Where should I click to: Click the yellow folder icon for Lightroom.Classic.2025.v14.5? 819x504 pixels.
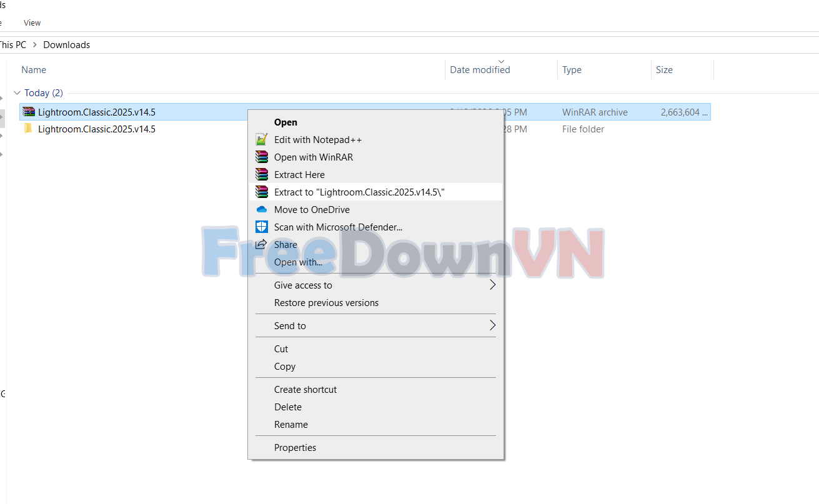pos(27,128)
